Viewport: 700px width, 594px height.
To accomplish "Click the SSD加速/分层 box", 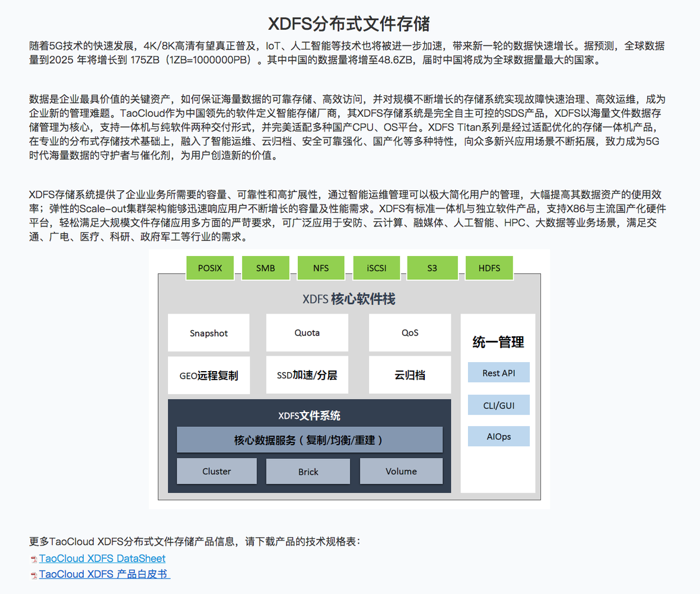I will pyautogui.click(x=307, y=375).
